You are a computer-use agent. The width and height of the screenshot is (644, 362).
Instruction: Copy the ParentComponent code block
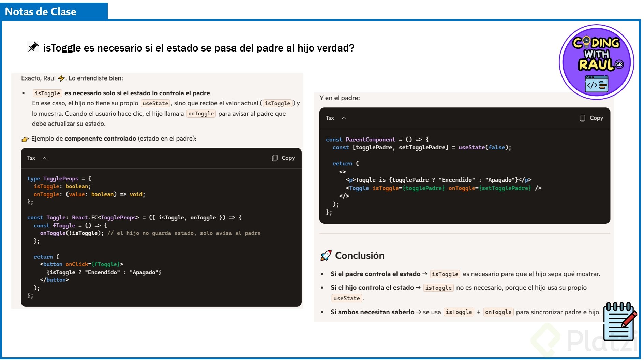pos(591,118)
